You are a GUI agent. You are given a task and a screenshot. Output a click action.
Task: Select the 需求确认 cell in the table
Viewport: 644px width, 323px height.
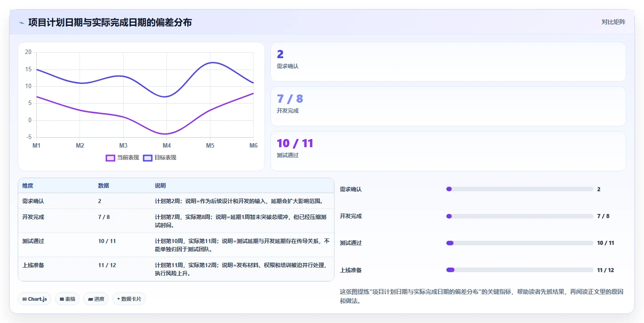[x=33, y=201]
